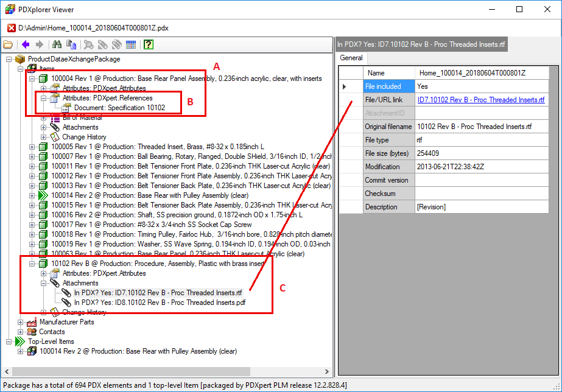Click the Top-Level Items green arrows icon

(20, 341)
